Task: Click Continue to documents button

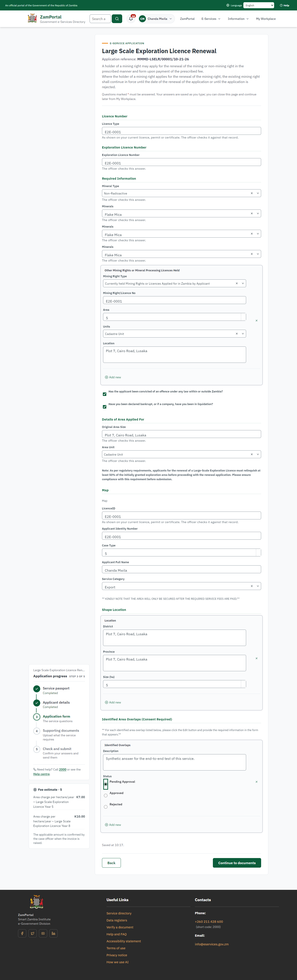Action: click(x=237, y=863)
